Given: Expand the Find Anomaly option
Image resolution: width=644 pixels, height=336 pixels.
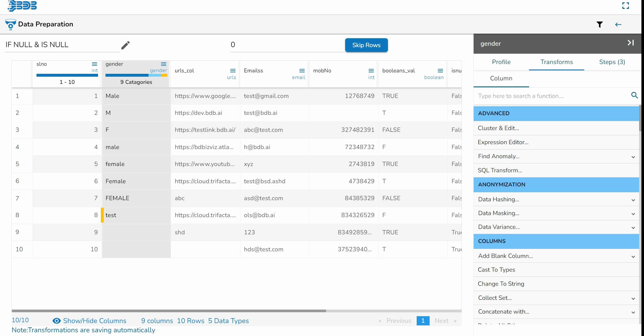Looking at the screenshot, I should (x=633, y=157).
